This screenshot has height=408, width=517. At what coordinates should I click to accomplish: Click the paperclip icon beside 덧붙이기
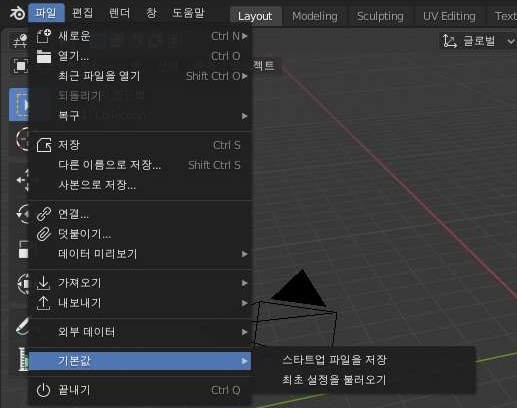tap(44, 234)
